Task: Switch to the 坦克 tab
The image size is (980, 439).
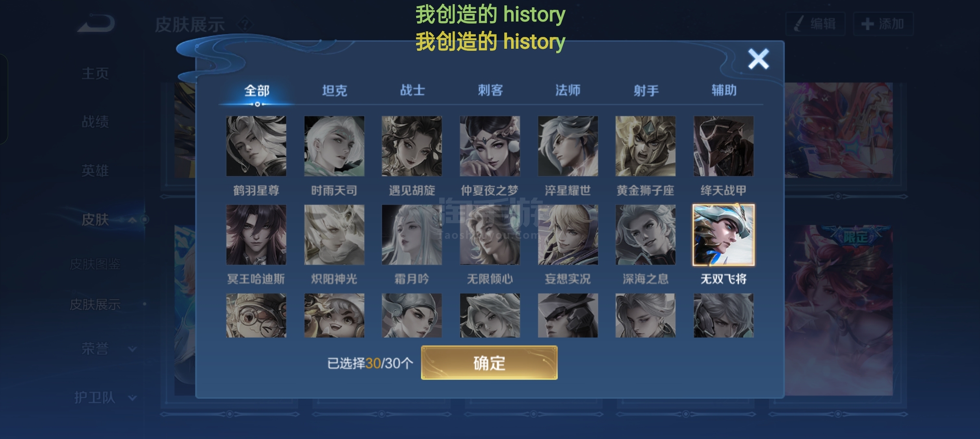Action: tap(334, 90)
